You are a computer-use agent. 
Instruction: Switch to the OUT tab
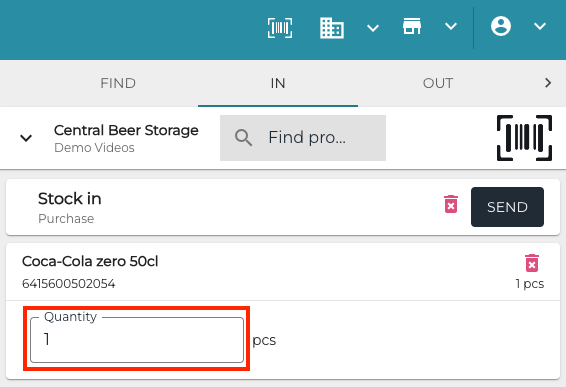tap(438, 83)
